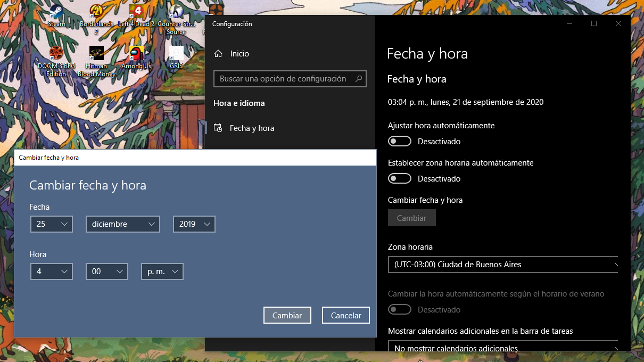Open the DOOM 3 BFG Edition icon
This screenshot has width=644, height=362.
tap(56, 61)
